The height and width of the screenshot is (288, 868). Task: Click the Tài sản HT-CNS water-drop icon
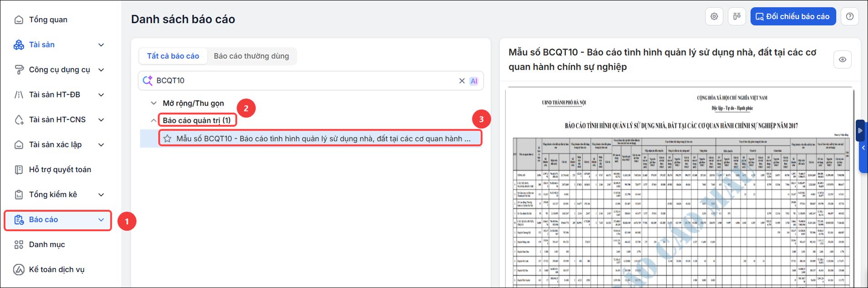coord(19,120)
